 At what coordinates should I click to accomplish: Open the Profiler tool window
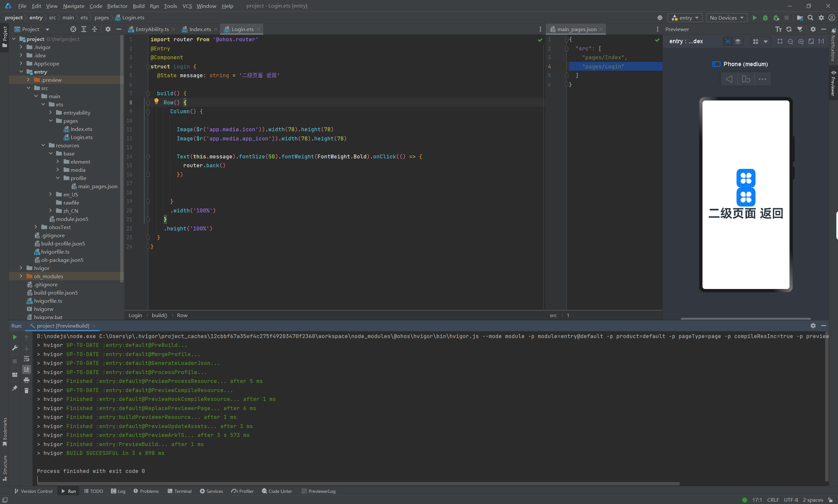[x=243, y=491]
